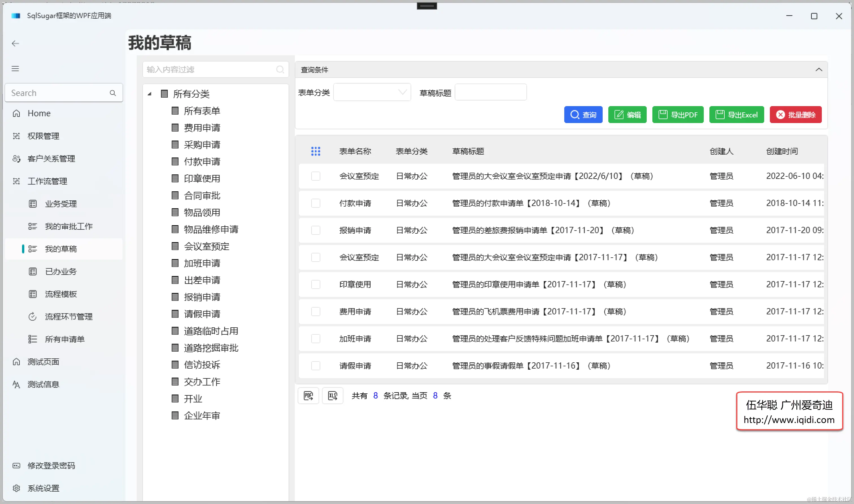854x504 pixels.
Task: Click the back arrow icon
Action: pyautogui.click(x=15, y=43)
